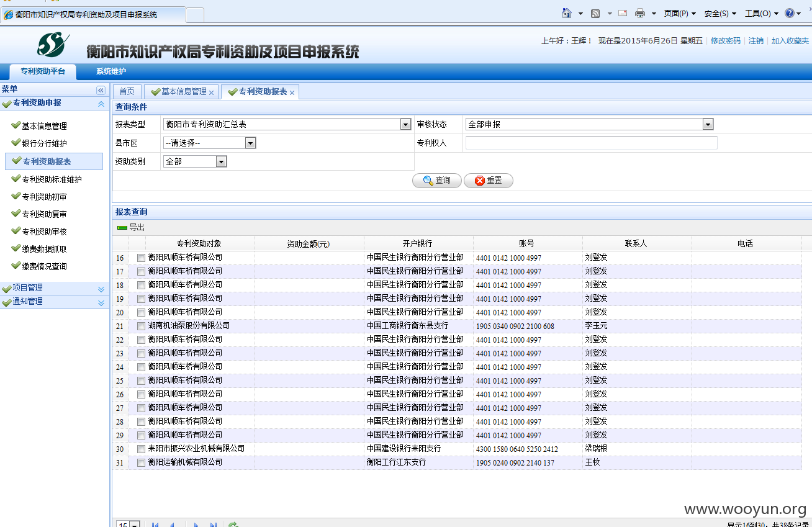812x527 pixels.
Task: Click the 重置 reset button
Action: pos(489,181)
